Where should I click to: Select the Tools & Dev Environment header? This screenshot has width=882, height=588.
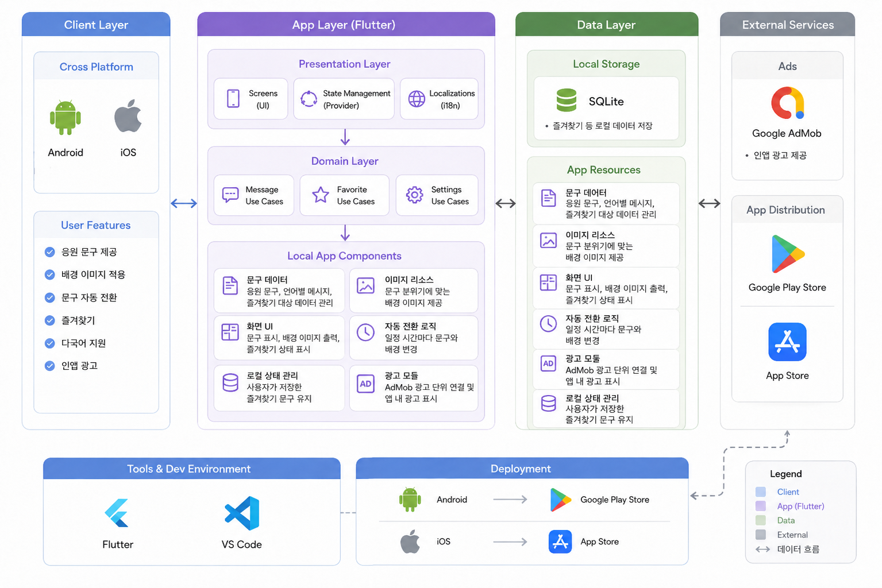point(191,469)
